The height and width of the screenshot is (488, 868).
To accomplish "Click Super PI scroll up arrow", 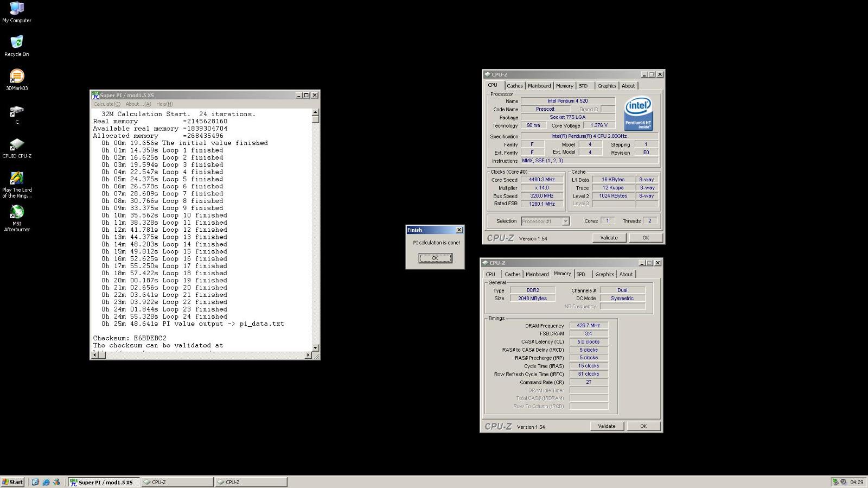I will click(316, 112).
